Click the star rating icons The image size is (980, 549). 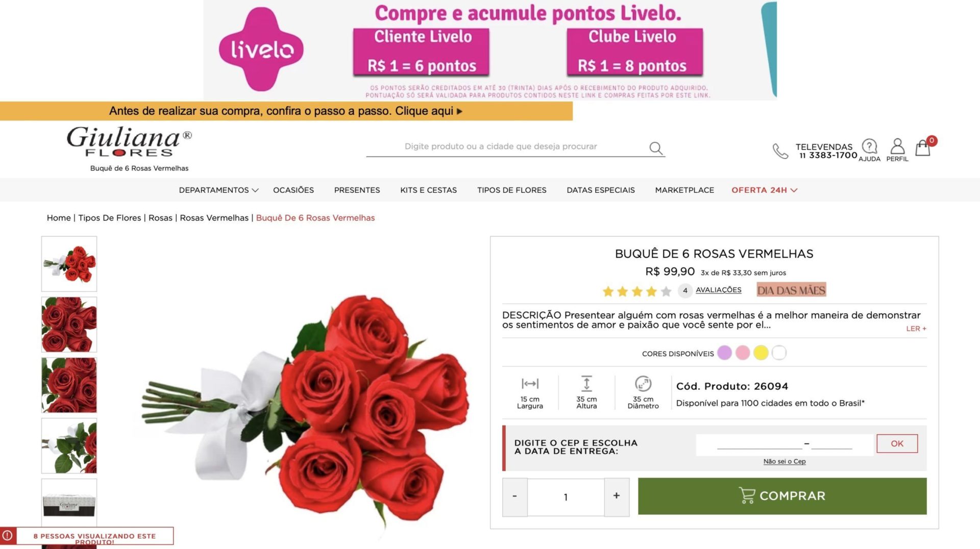pyautogui.click(x=636, y=291)
